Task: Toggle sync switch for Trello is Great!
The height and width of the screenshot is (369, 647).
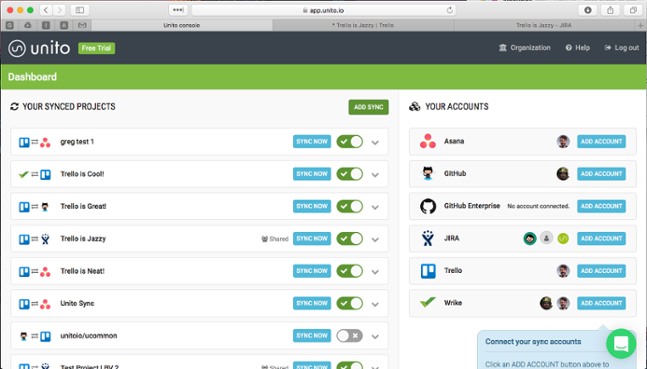Action: 349,206
